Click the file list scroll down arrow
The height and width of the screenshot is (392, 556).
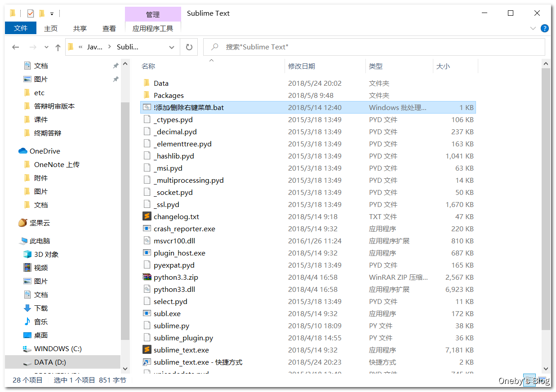click(546, 369)
